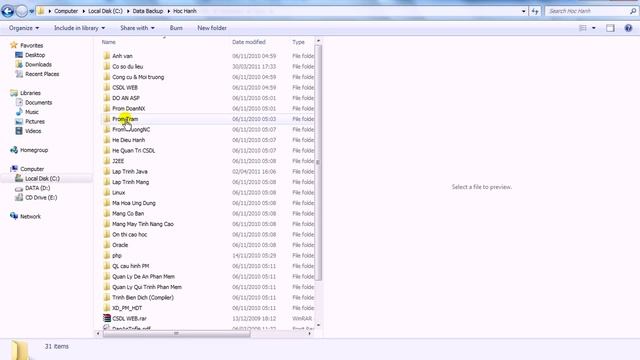
Task: Select the He Quan Tri CSDL folder
Action: pyautogui.click(x=133, y=151)
